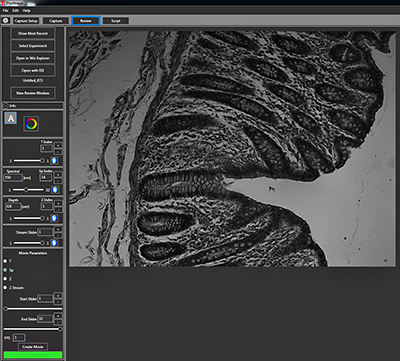Click the Spectral wavelength input field

point(13,178)
